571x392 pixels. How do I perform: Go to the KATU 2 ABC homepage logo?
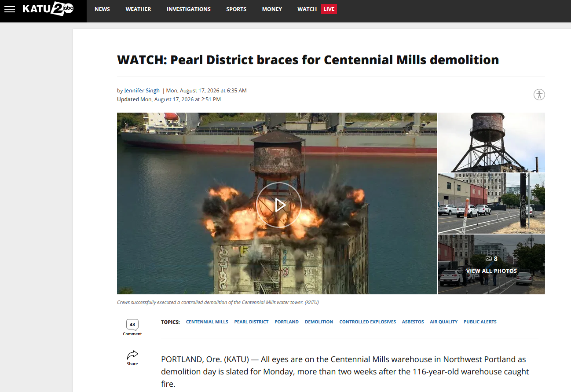48,9
